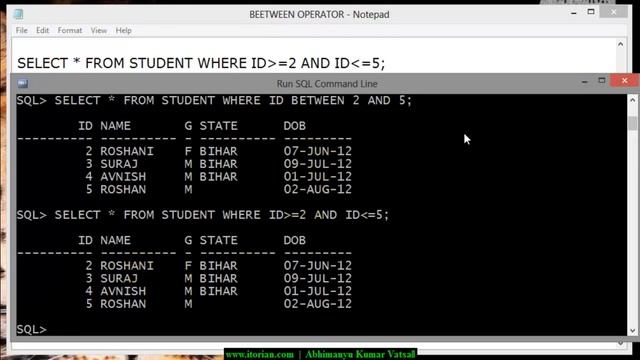Click 02-AUG-12 in the first result table

(318, 189)
